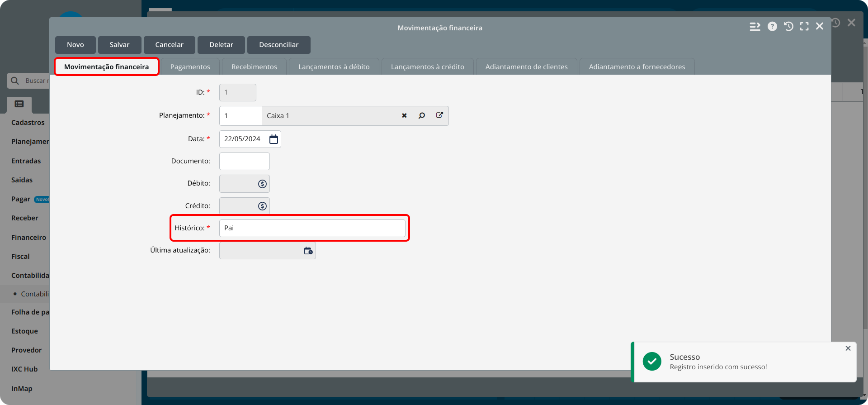Open Provedor in sidebar menu
868x405 pixels.
26,350
